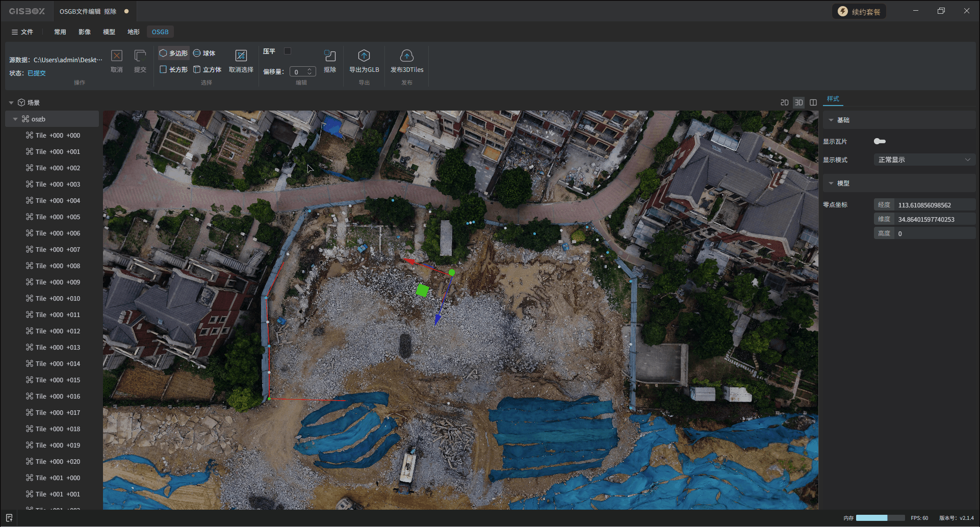Select the 多边形 polygon selection tool
Viewport: 980px width, 527px height.
(x=173, y=53)
